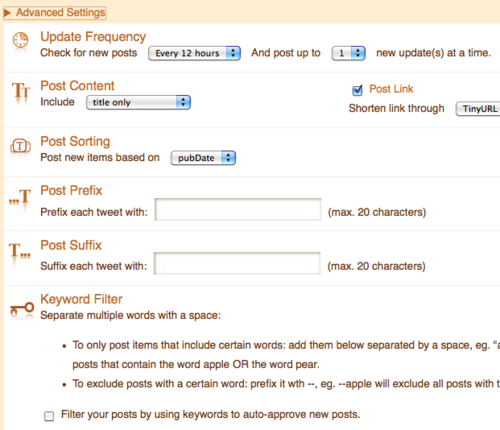Screen dimensions: 500x430
Task: Open the post up to count dropdown
Action: pos(348,53)
